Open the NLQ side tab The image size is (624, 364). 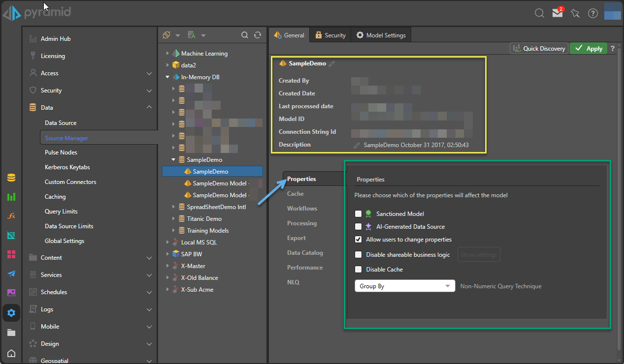293,282
